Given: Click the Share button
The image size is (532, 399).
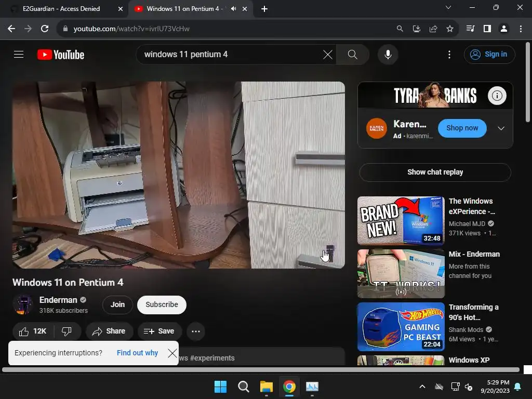Looking at the screenshot, I should (x=109, y=331).
